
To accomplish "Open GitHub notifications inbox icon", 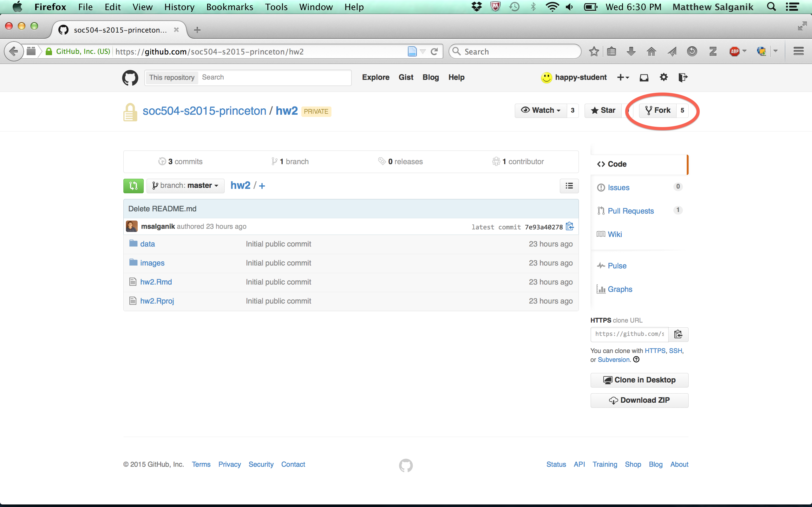I will 644,77.
